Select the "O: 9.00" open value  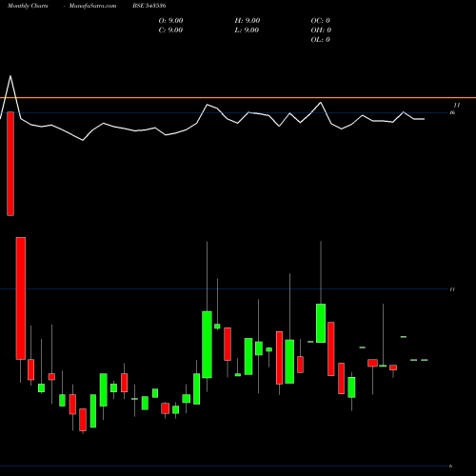[x=170, y=21]
